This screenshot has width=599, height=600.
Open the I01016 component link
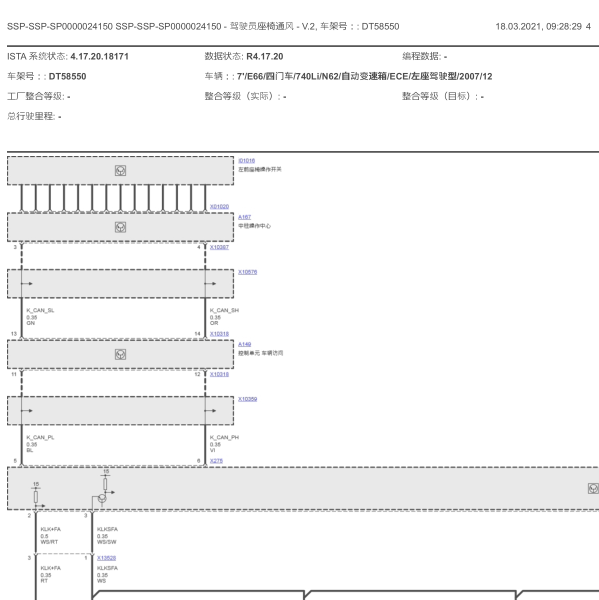click(246, 161)
